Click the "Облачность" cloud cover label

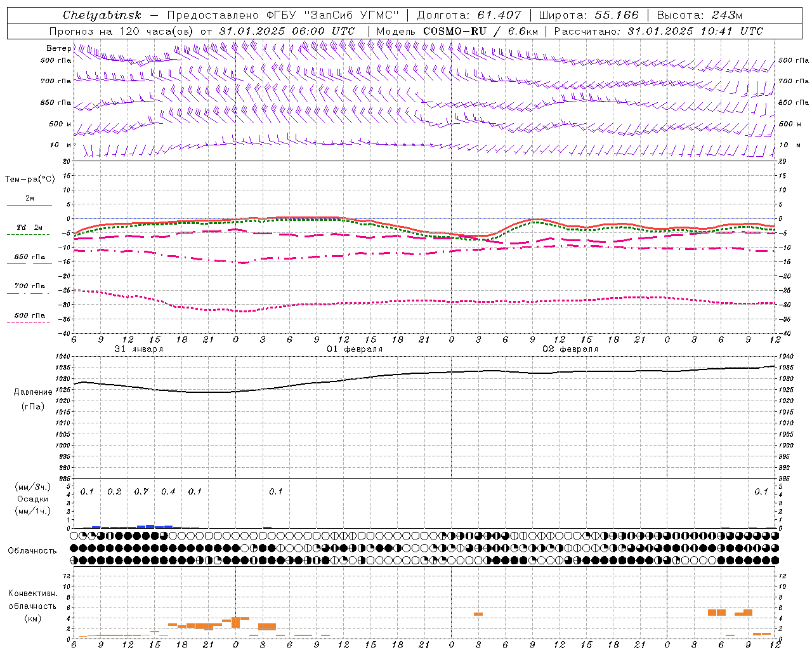(32, 550)
